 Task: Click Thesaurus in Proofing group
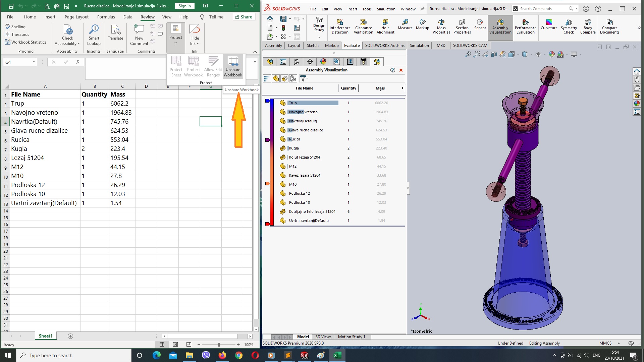click(x=17, y=35)
